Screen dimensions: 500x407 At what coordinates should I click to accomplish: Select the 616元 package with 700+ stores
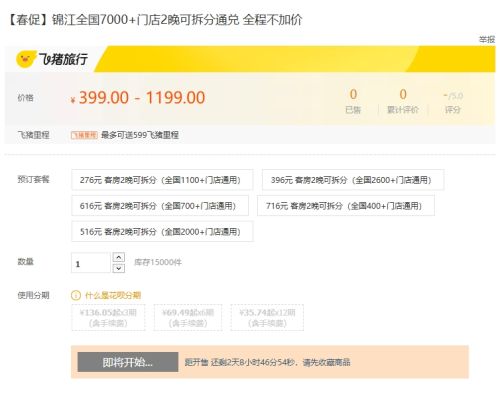pyautogui.click(x=160, y=206)
